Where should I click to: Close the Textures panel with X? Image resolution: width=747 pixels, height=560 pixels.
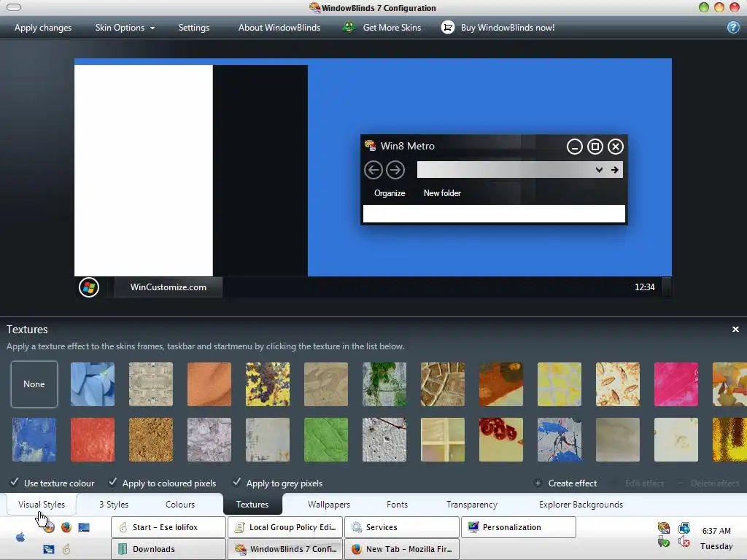point(735,330)
